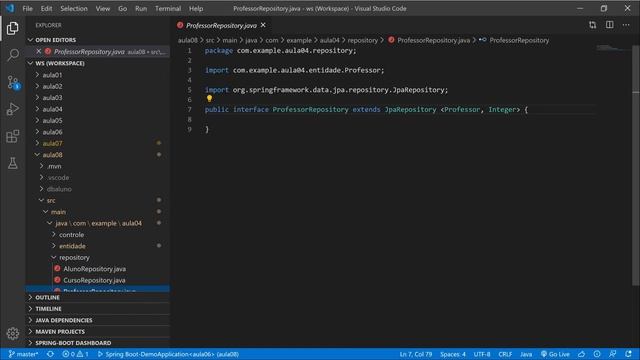Click the editor vertical scrollbar
The width and height of the screenshot is (640, 360).
point(636,165)
